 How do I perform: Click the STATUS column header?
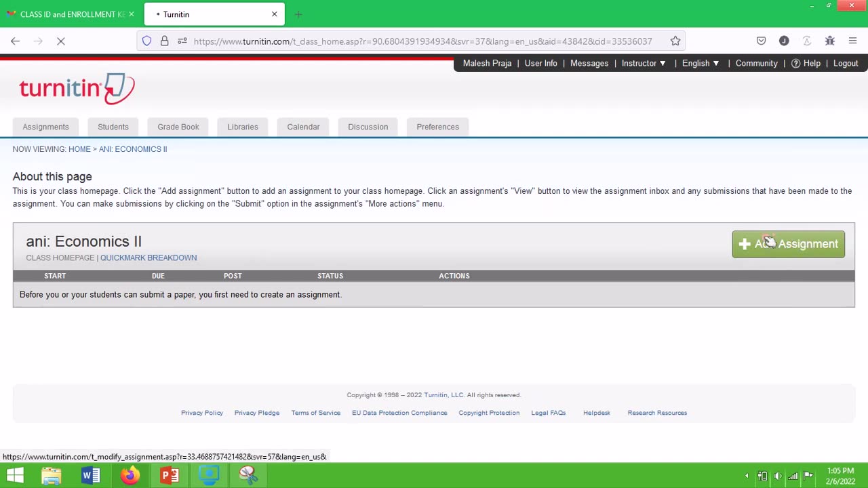330,276
